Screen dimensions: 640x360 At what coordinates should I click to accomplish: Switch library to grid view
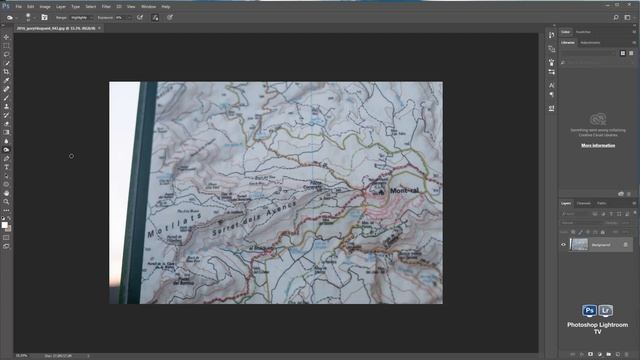click(x=623, y=53)
